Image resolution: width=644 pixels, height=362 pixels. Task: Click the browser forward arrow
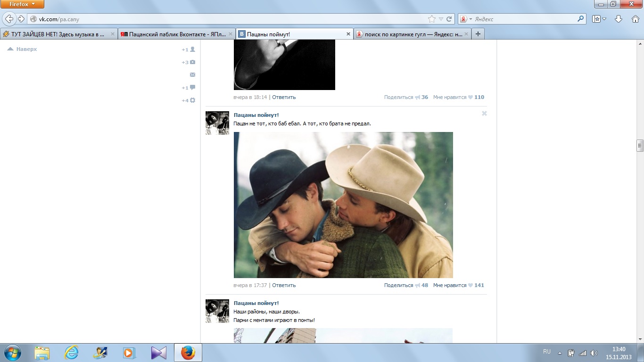pyautogui.click(x=21, y=19)
